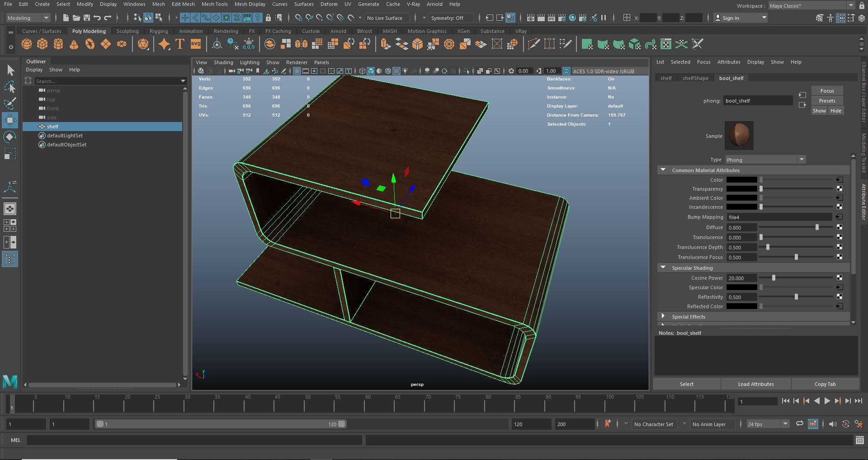Click the Open scene folder icon

click(x=76, y=18)
